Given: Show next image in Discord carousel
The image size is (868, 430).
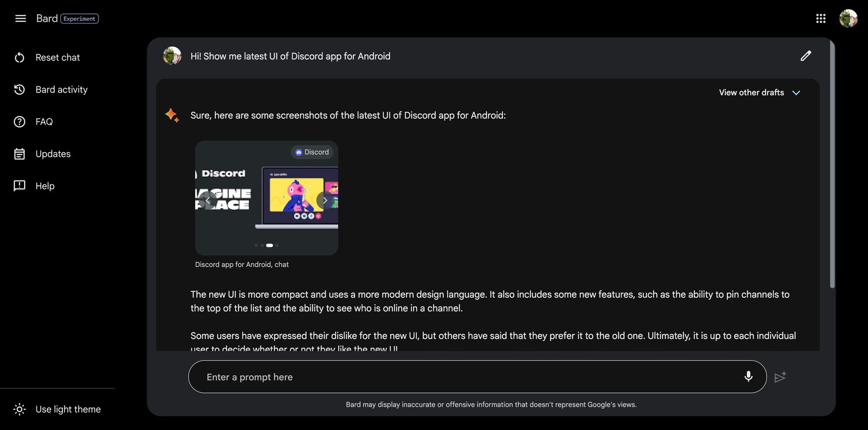Looking at the screenshot, I should [325, 200].
